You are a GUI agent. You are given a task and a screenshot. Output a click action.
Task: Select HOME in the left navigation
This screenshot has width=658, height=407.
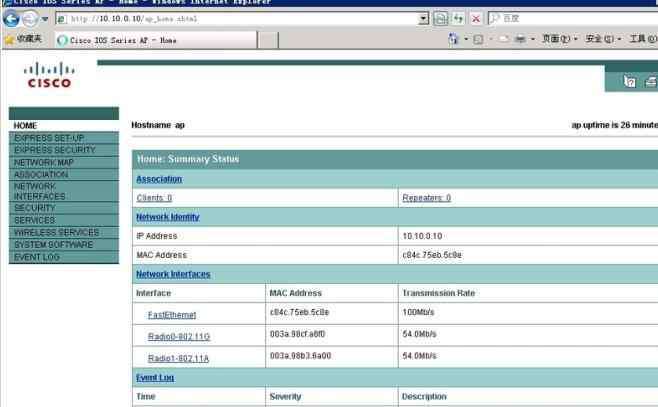[64, 125]
